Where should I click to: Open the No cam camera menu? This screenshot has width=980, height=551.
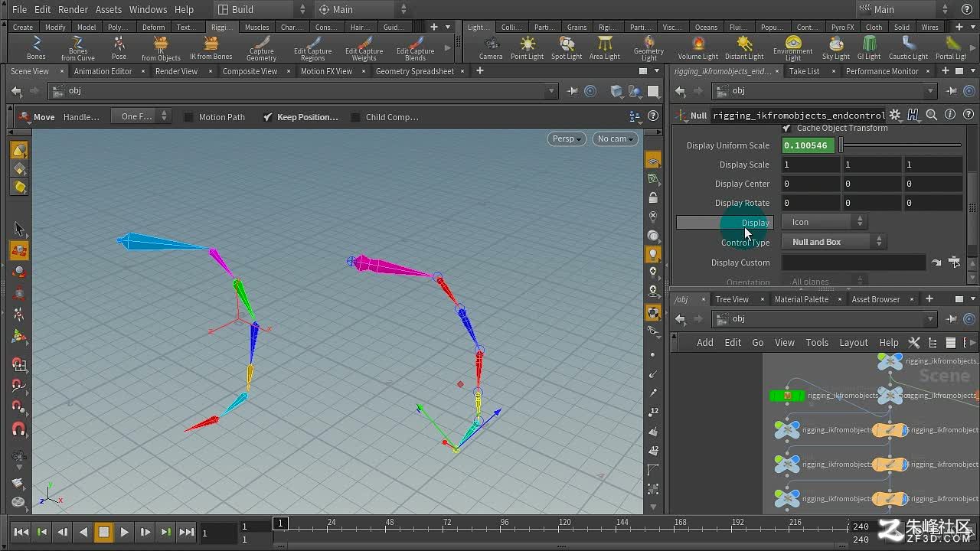[616, 139]
